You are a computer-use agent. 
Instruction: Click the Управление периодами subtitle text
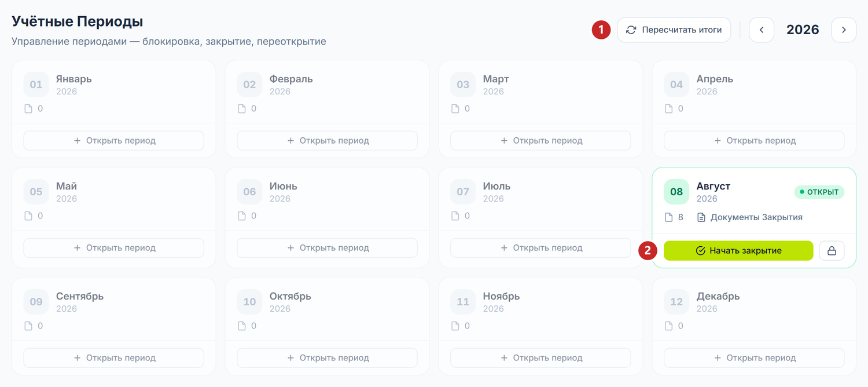point(169,42)
